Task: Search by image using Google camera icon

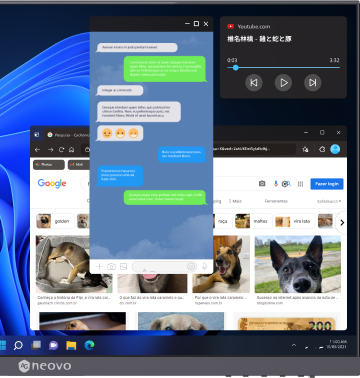Action: [262, 184]
